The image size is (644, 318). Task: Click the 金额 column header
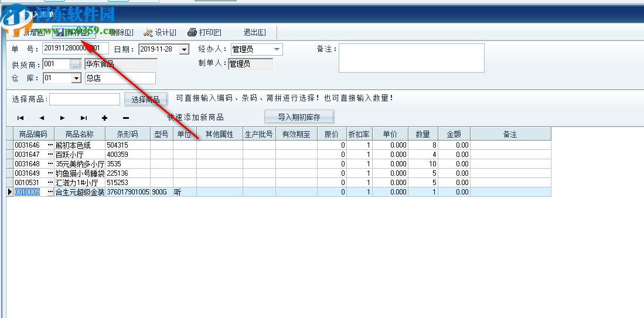454,134
